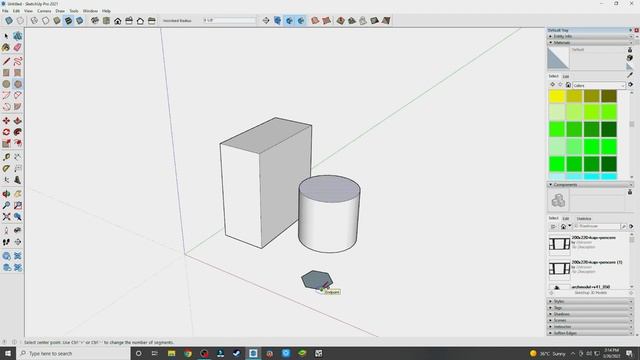Activate the Zoom Window tool
The width and height of the screenshot is (640, 360).
(x=18, y=205)
